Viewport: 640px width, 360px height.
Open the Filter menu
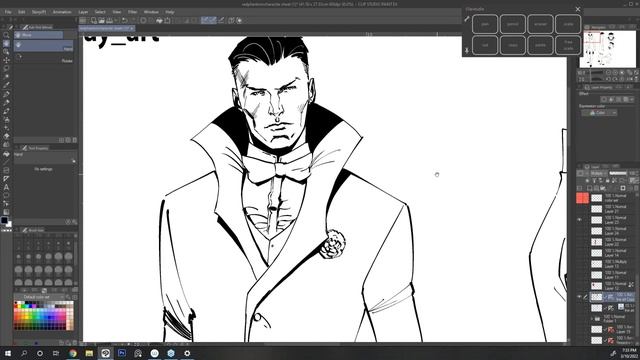133,12
